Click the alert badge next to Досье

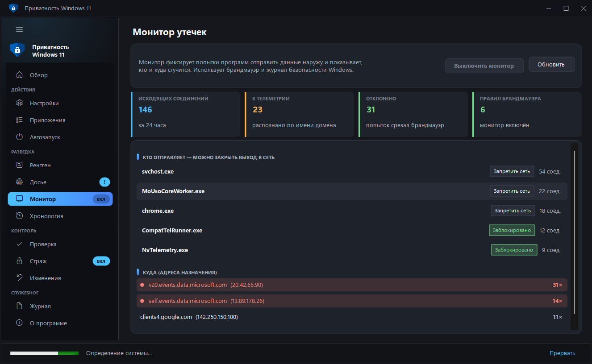(104, 182)
